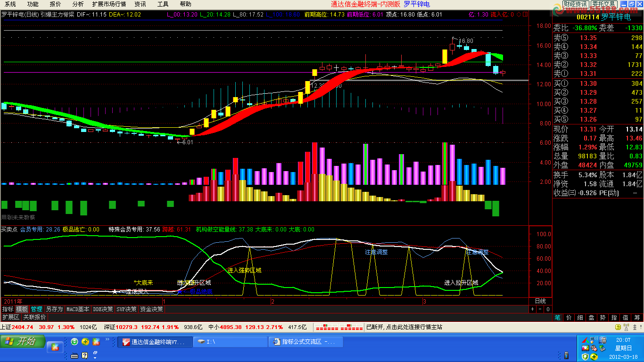
Task: Select the 盘 tab in the quote panel
Action: [x=592, y=318]
